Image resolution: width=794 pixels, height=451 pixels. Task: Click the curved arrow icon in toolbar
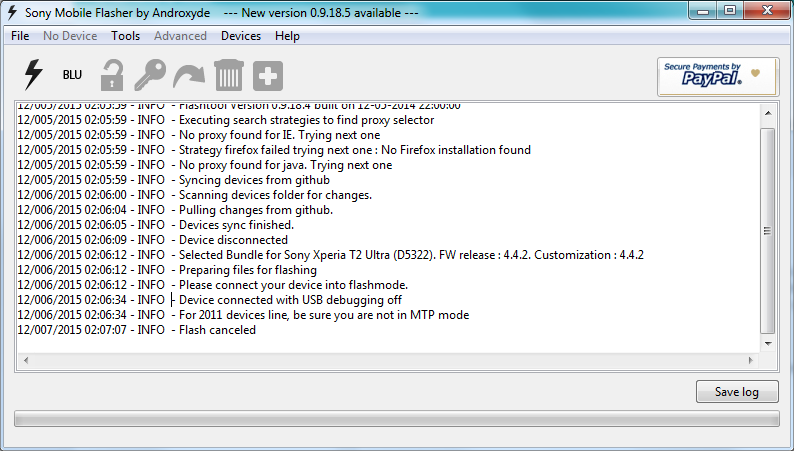click(x=189, y=76)
